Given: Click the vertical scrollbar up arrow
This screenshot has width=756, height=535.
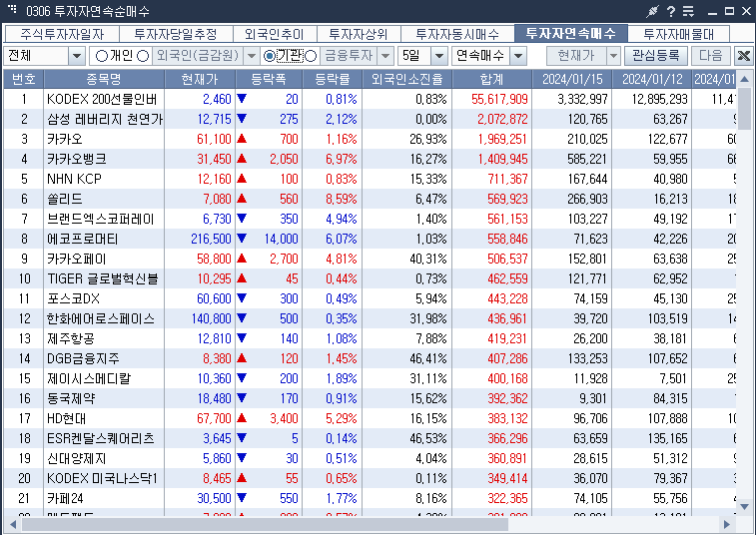Looking at the screenshot, I should (x=744, y=79).
